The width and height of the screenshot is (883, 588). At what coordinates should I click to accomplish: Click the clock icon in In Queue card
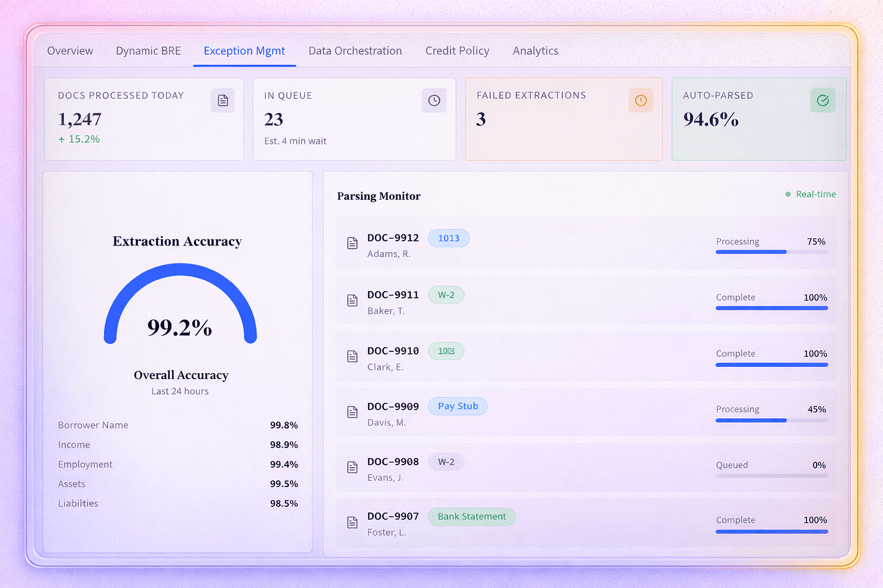coord(434,100)
